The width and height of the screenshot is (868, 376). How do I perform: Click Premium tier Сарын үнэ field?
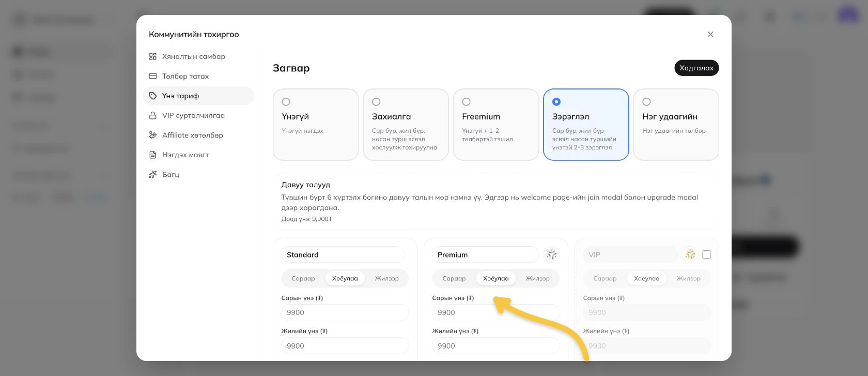(496, 312)
